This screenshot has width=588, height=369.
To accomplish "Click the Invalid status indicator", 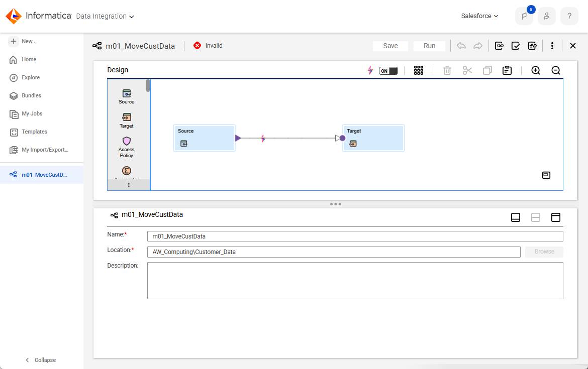I will 208,45.
